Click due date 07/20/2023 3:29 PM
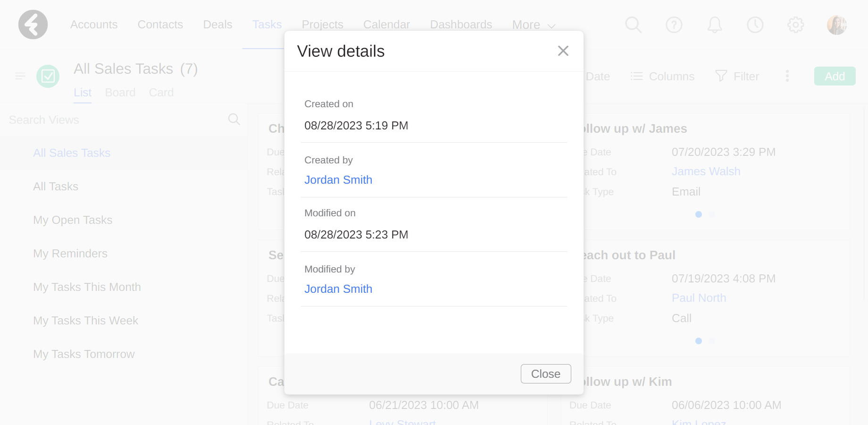This screenshot has width=868, height=425. point(724,152)
